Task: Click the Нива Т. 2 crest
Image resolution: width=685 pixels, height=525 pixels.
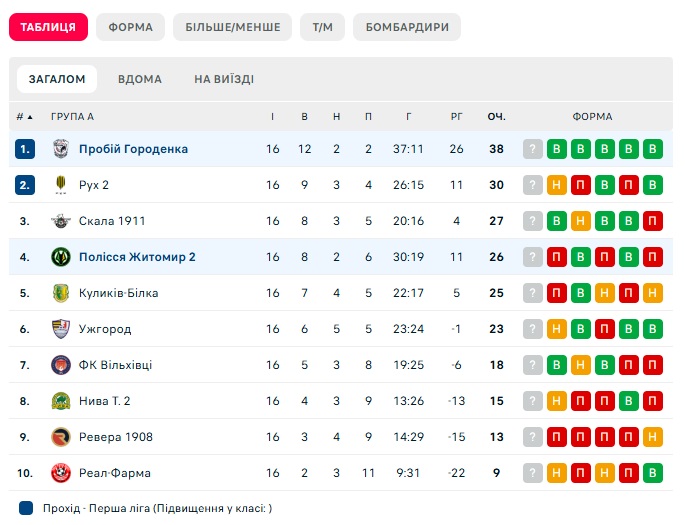Action: click(61, 401)
